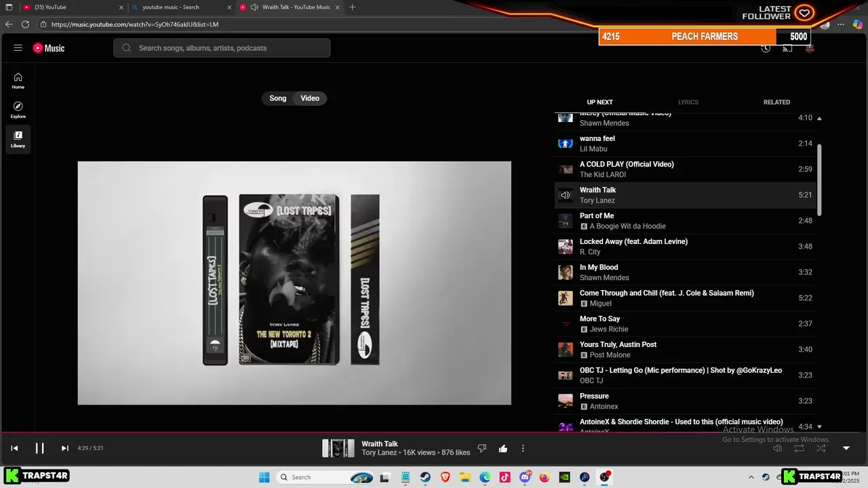Toggle shuffle mode
The image size is (868, 488).
[x=821, y=448]
